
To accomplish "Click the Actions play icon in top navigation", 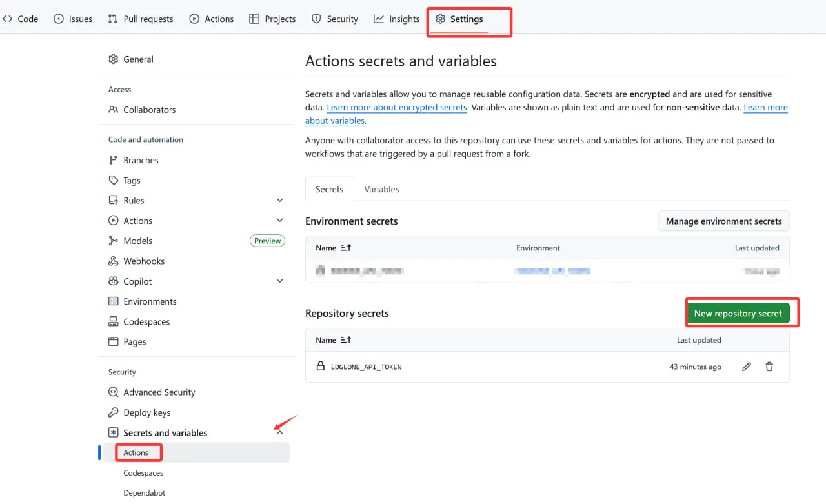I will (x=194, y=19).
